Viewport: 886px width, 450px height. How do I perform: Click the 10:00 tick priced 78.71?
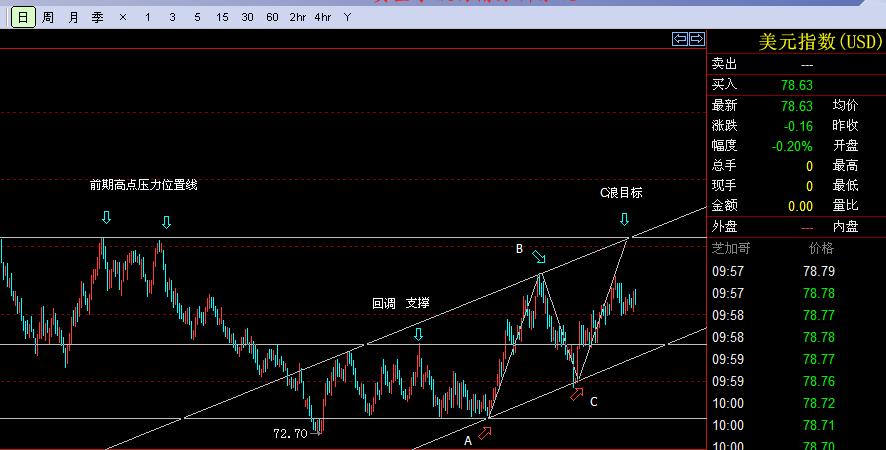point(796,425)
